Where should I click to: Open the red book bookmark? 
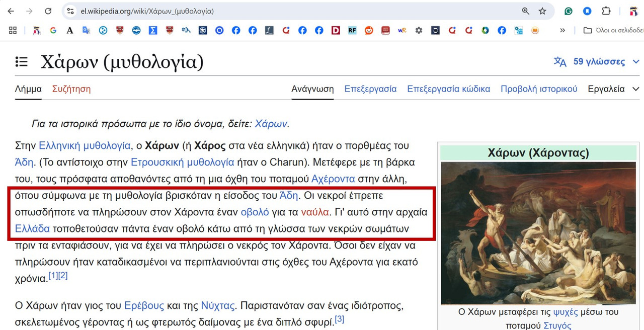[385, 30]
